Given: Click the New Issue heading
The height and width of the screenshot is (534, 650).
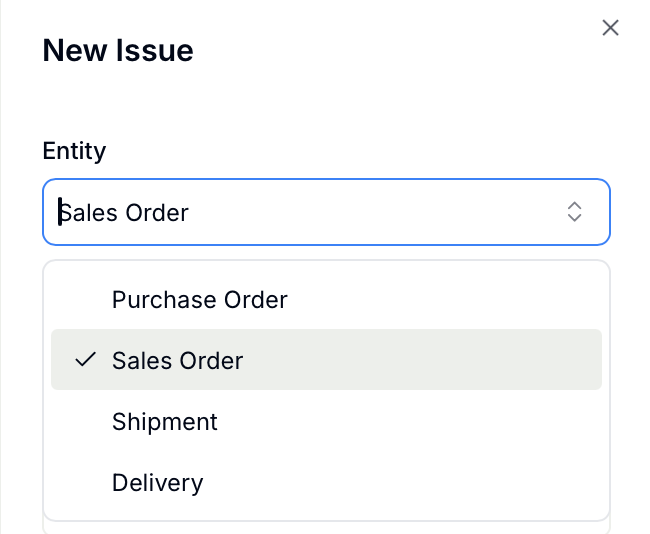Looking at the screenshot, I should point(118,50).
